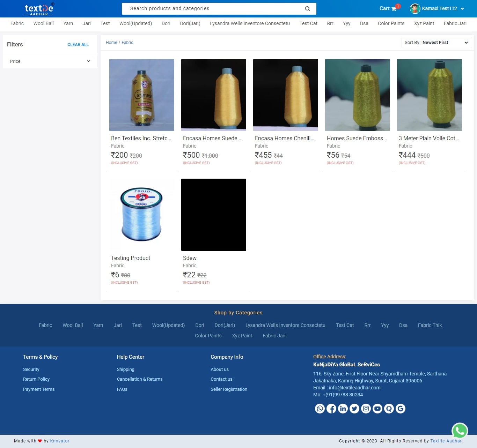Image resolution: width=477 pixels, height=448 pixels.
Task: Click the Textile Aadhar logo
Action: click(x=39, y=9)
